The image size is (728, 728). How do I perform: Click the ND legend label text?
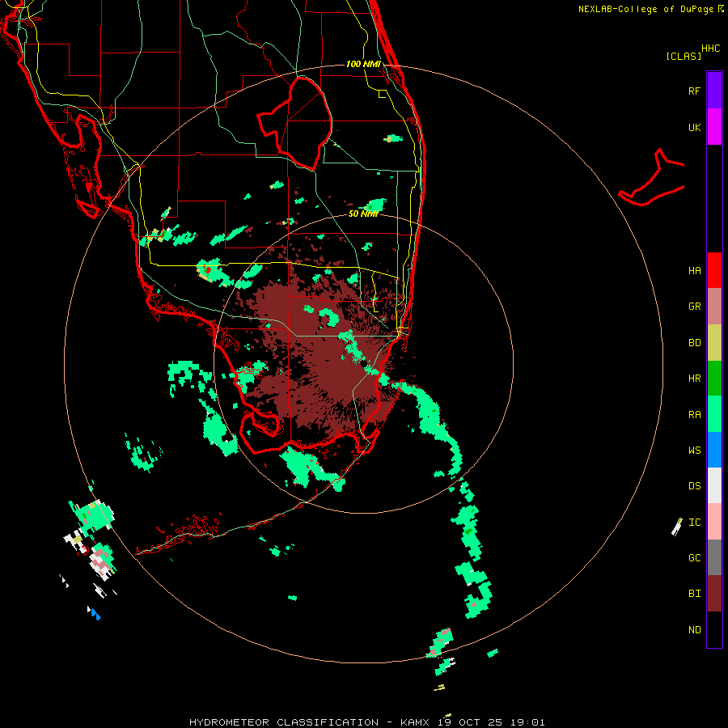pyautogui.click(x=694, y=630)
